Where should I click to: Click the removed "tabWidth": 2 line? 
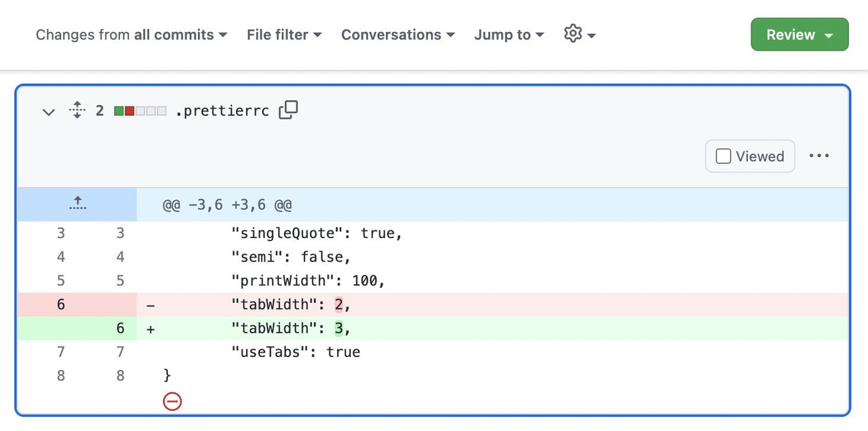tap(290, 305)
